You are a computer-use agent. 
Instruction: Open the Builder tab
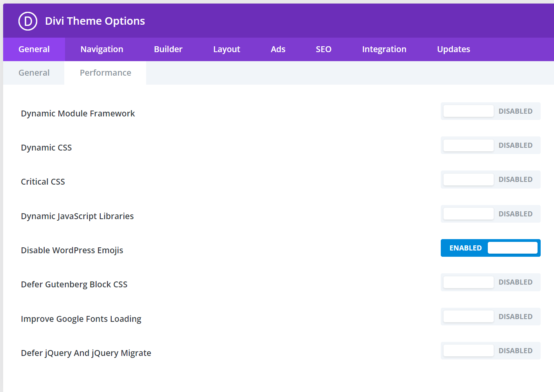point(168,49)
